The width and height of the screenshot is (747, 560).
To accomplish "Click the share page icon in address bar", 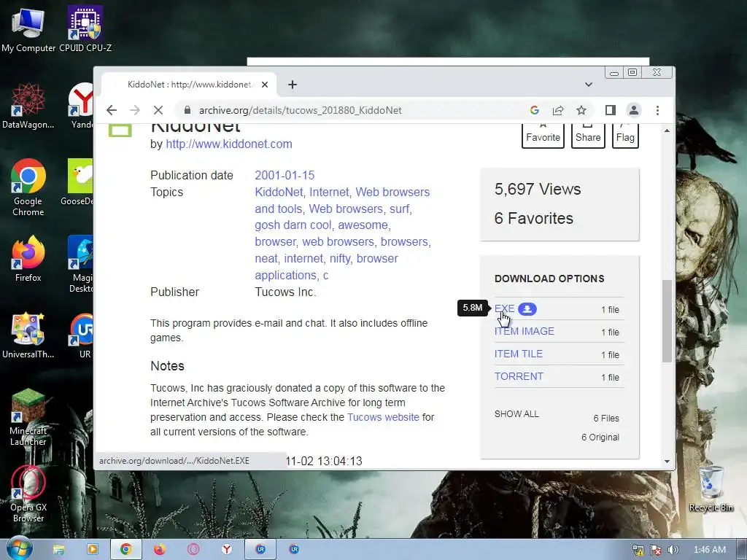I will [x=558, y=111].
